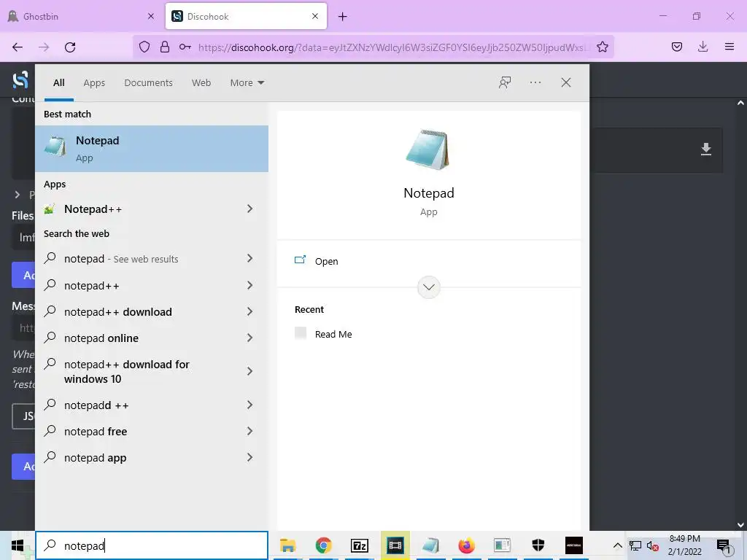Open Windows Security shield in taskbar
The height and width of the screenshot is (560, 747).
538,545
